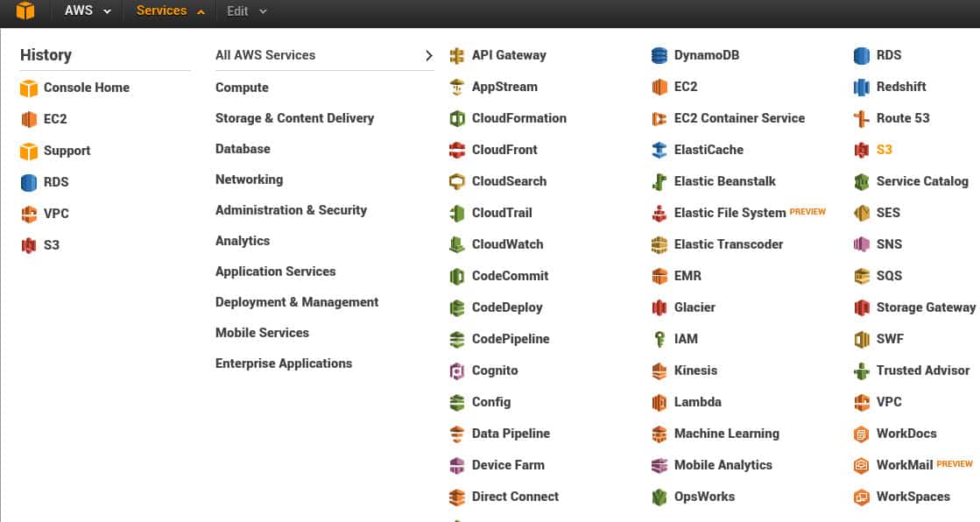
Task: Click the Redshift service icon
Action: click(x=862, y=87)
